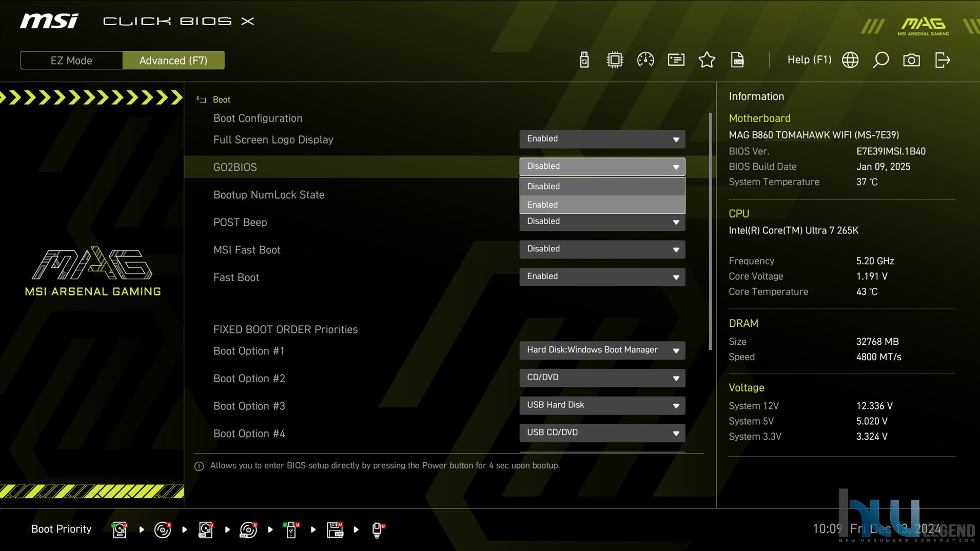
Task: Click the DRAM size 32768 MB value
Action: pyautogui.click(x=877, y=342)
